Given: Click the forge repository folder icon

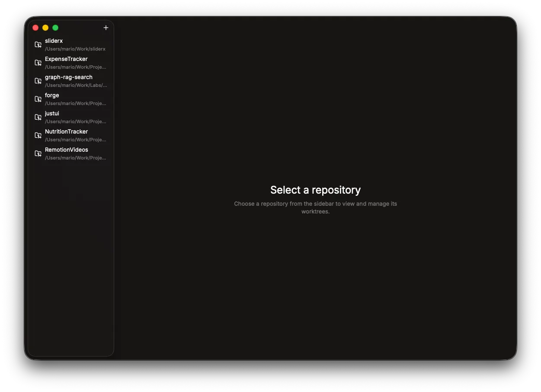Looking at the screenshot, I should point(38,99).
